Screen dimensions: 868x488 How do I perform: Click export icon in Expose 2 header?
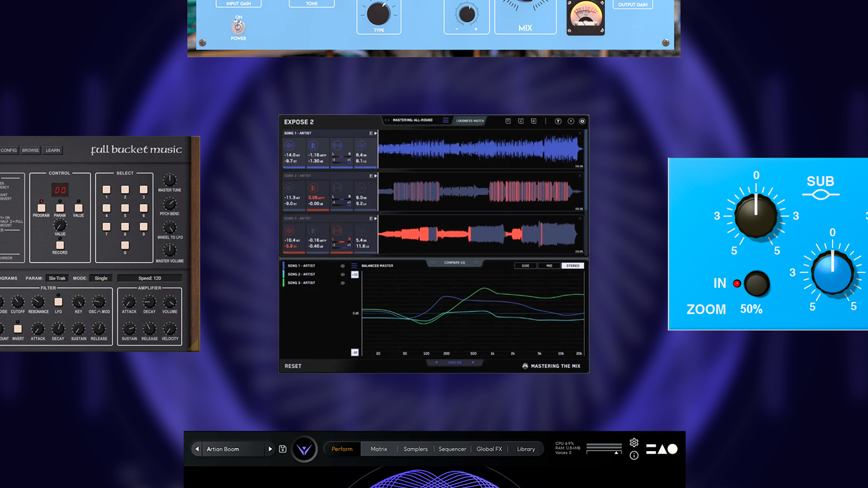[521, 121]
